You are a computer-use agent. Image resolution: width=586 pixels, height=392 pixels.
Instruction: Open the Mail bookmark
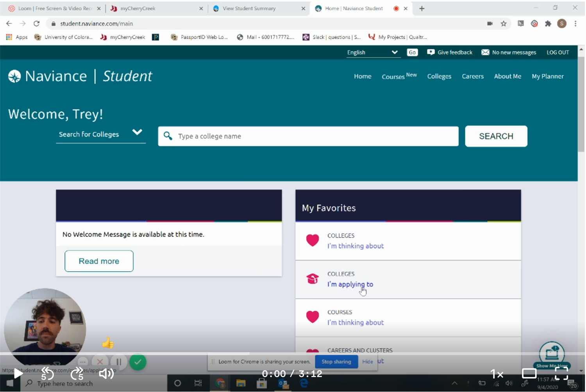266,37
